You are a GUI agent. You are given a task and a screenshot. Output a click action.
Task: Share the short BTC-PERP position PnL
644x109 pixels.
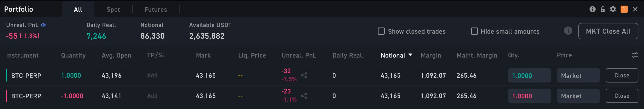pos(304,96)
